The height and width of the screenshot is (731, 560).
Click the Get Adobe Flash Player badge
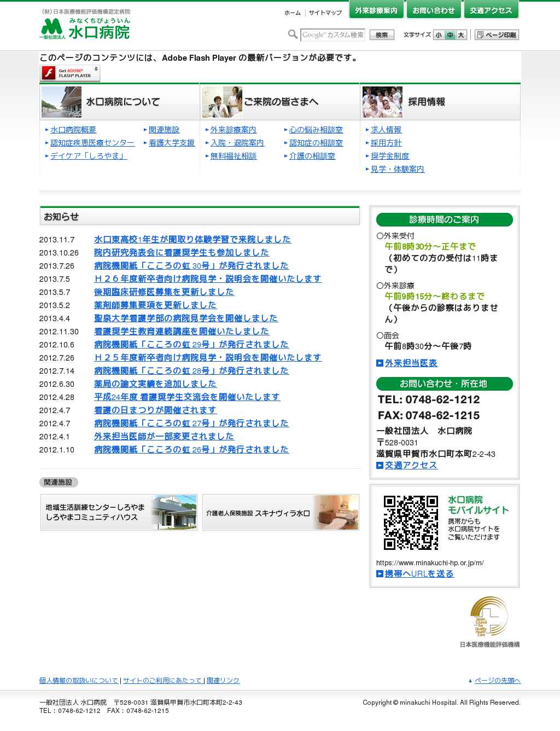(x=69, y=73)
